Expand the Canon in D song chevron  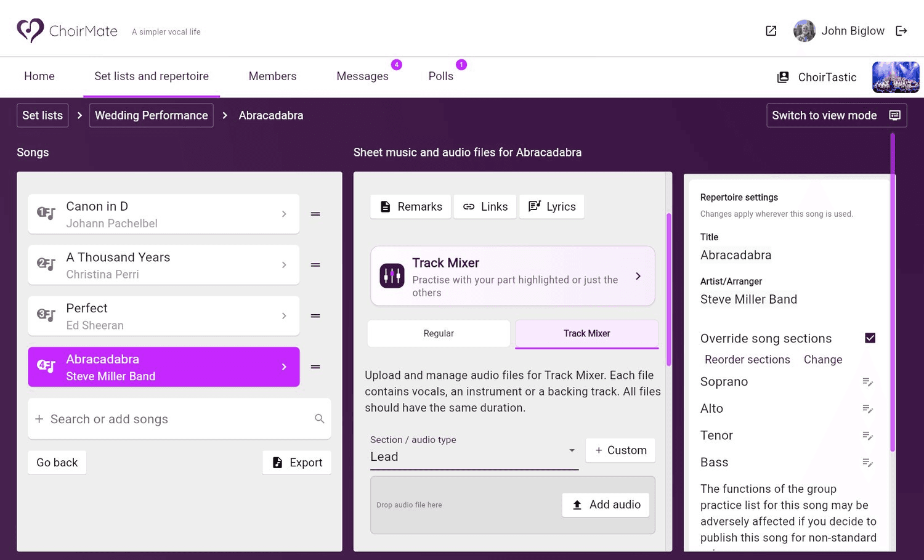(284, 214)
